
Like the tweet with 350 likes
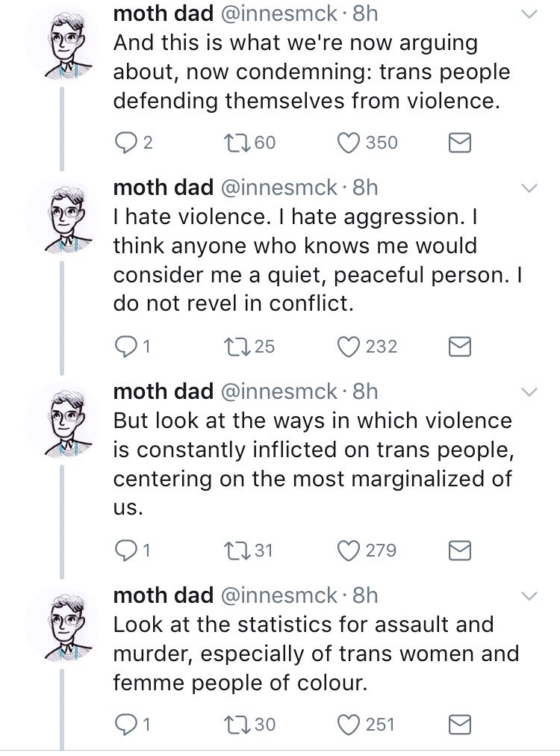point(349,142)
